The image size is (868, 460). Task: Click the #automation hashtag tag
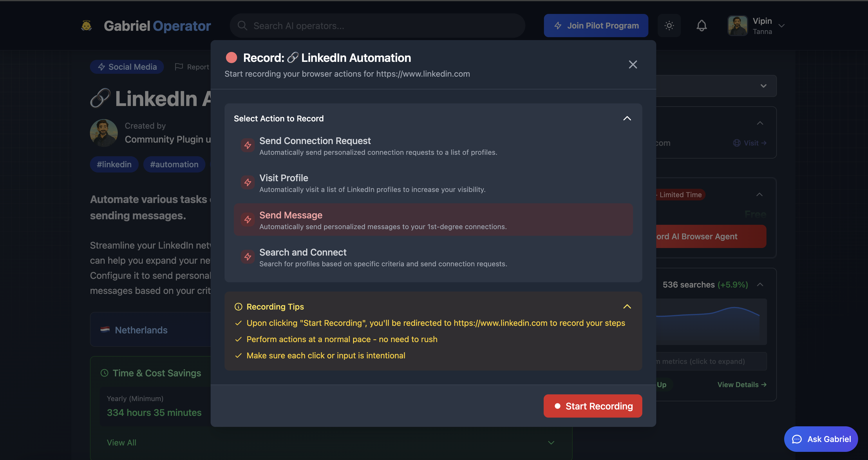point(174,164)
